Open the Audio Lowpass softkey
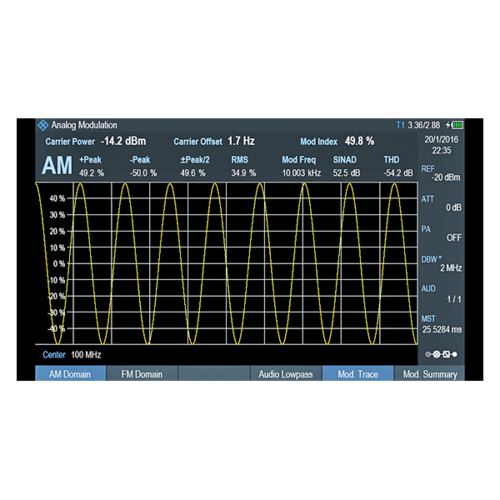The width and height of the screenshot is (500, 500). [x=286, y=374]
